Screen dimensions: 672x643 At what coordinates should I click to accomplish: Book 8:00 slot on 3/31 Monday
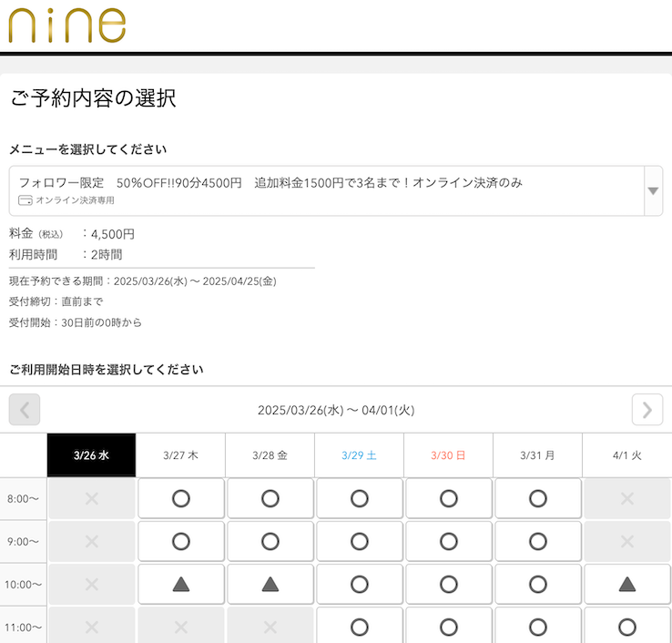pos(537,498)
